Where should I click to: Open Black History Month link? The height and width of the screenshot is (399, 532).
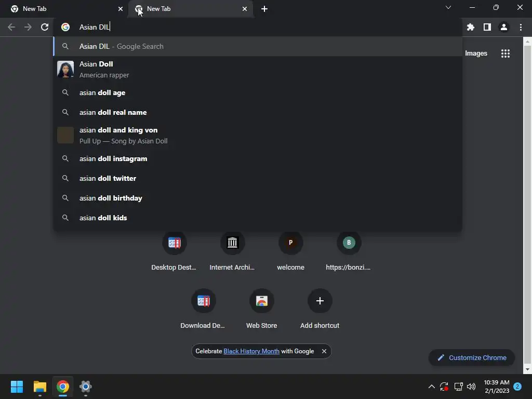point(251,351)
